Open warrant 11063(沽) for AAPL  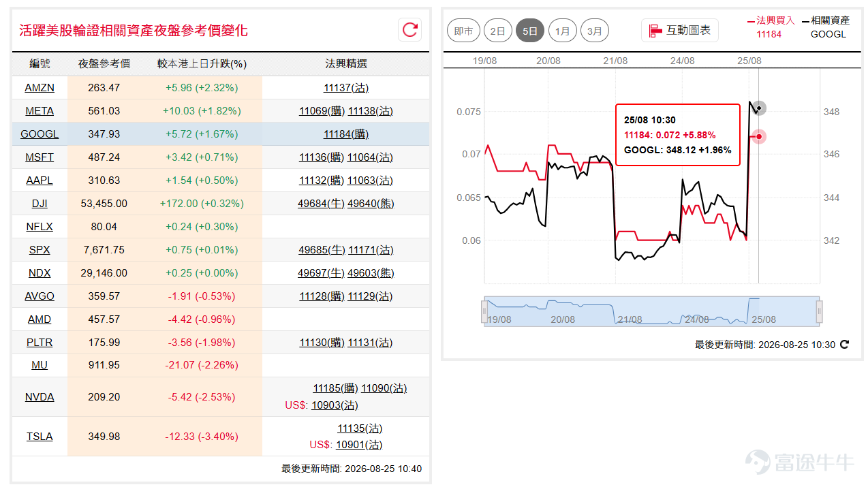pos(370,180)
